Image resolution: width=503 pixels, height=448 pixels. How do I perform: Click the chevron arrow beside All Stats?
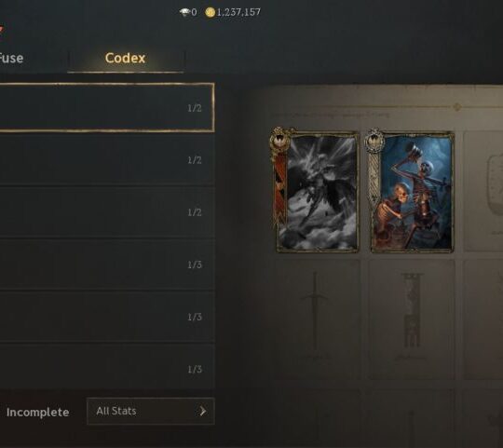pos(203,411)
